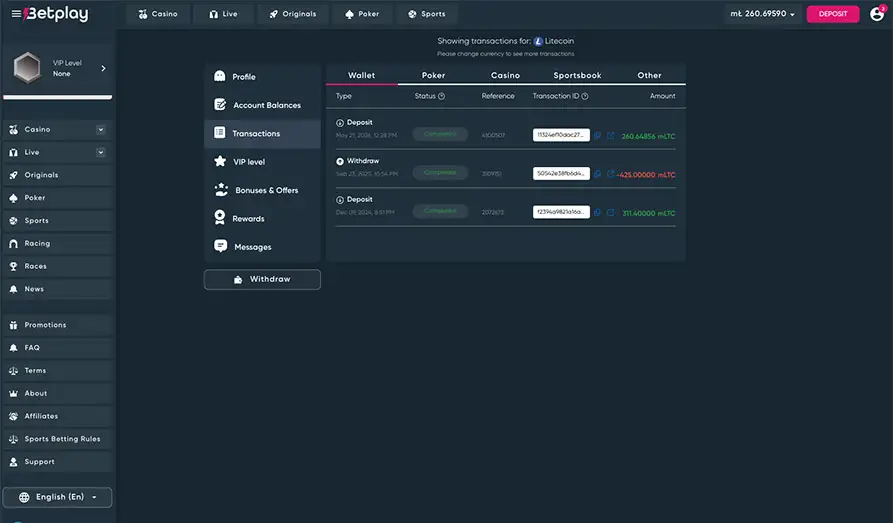Click the Amount column header
The image size is (893, 523).
pos(662,96)
